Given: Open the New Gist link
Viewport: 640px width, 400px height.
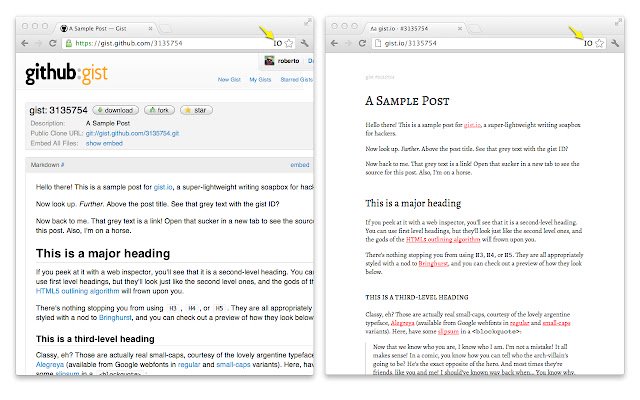Looking at the screenshot, I should [x=229, y=80].
